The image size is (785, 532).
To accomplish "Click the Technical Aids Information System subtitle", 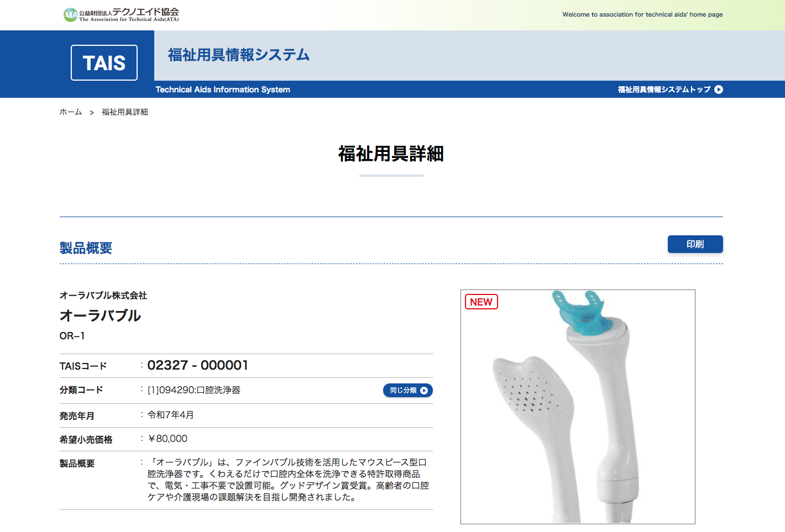I will tap(223, 89).
